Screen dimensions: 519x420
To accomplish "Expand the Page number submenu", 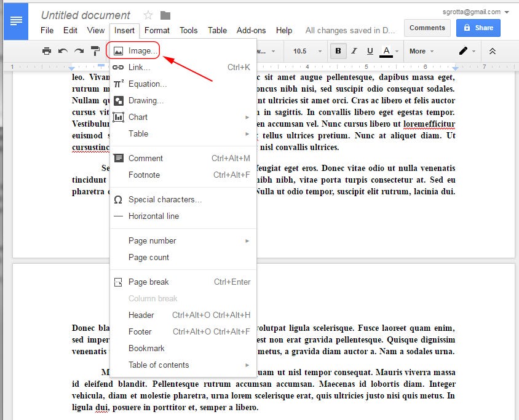I will pyautogui.click(x=183, y=240).
